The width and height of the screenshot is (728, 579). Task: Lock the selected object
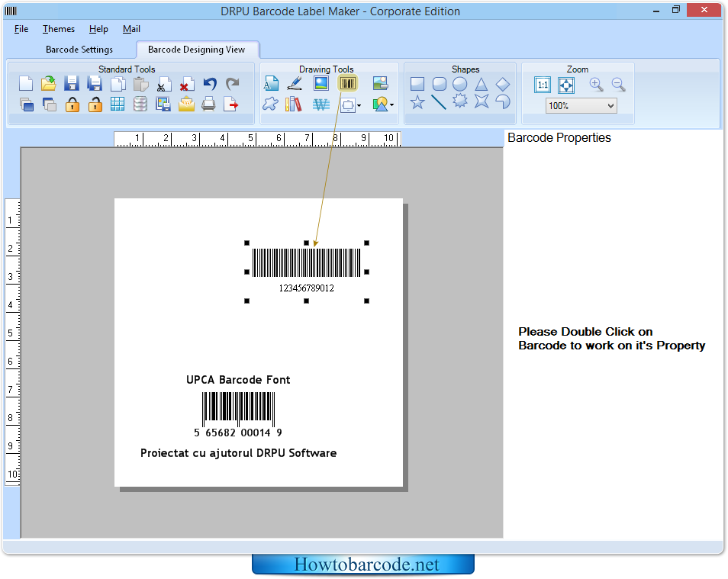pos(72,105)
